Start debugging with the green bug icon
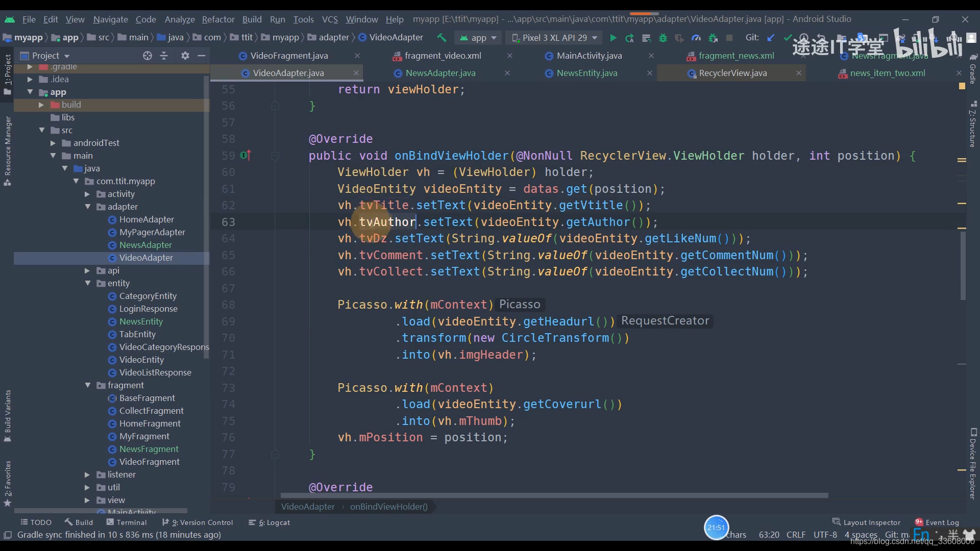Viewport: 980px width, 551px height. [663, 38]
